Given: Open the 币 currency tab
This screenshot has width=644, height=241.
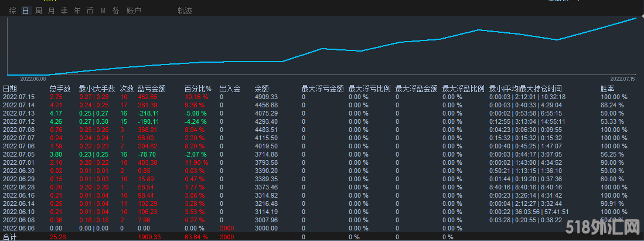Looking at the screenshot, I should click(x=90, y=11).
